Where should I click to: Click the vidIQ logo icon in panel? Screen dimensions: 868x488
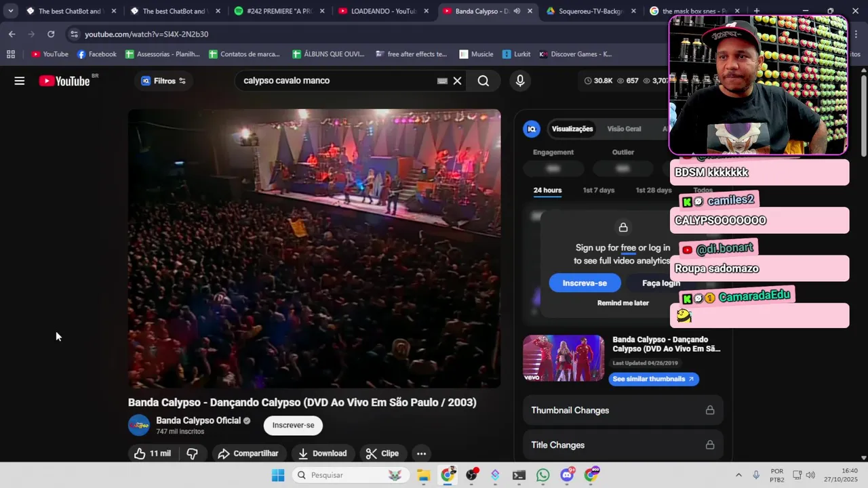click(x=532, y=129)
